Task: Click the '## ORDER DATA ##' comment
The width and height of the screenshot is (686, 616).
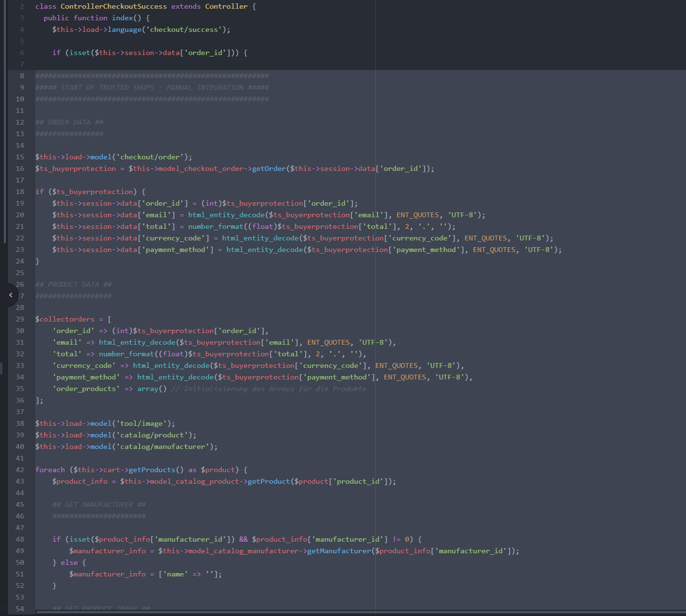Action: [69, 122]
